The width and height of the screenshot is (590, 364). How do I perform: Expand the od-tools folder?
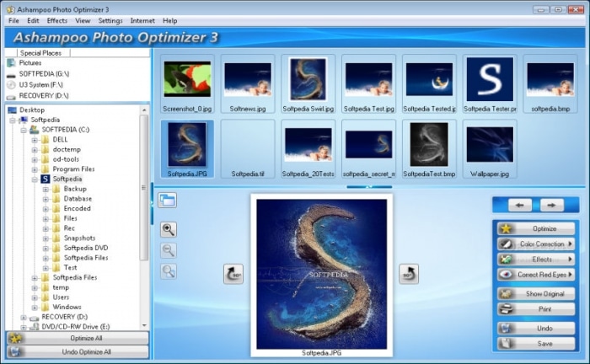pos(35,159)
